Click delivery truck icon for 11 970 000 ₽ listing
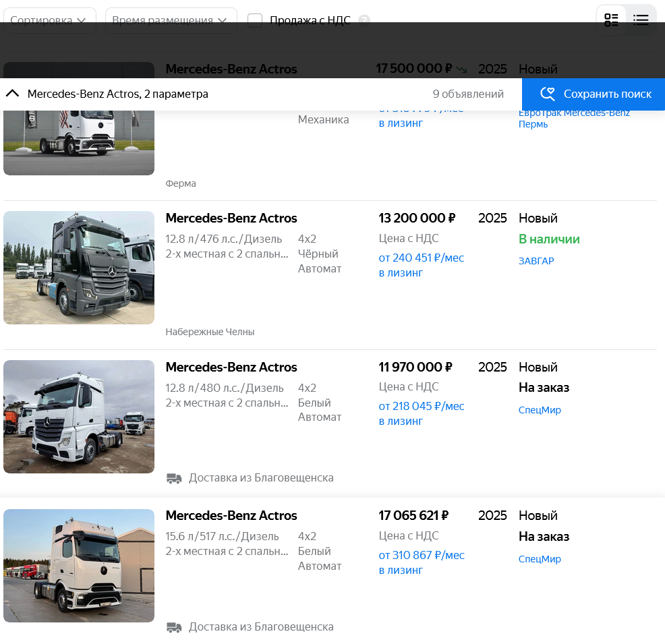The image size is (665, 644). [x=174, y=478]
